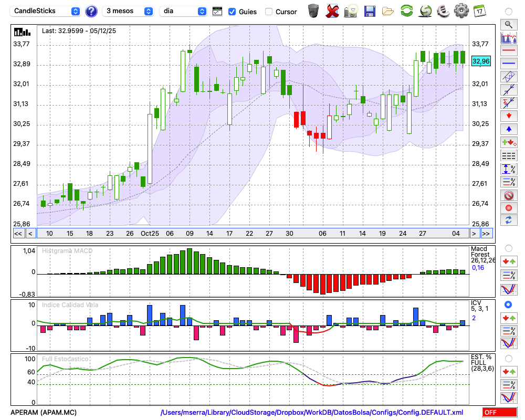
Task: Click the magnifying glass zoom tool
Action: point(508,24)
